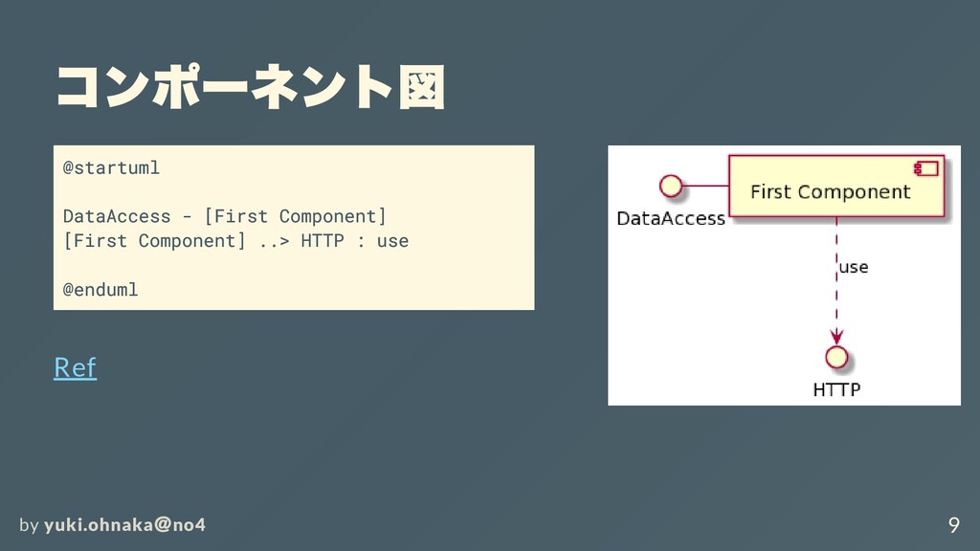This screenshot has width=980, height=551.
Task: Click the コンポーネント図 slide title
Action: point(250,88)
